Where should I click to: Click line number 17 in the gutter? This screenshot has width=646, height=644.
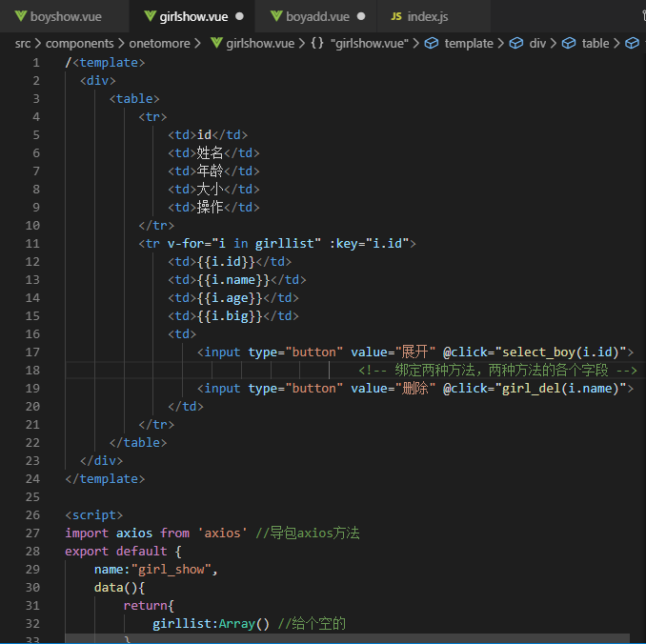click(x=32, y=352)
